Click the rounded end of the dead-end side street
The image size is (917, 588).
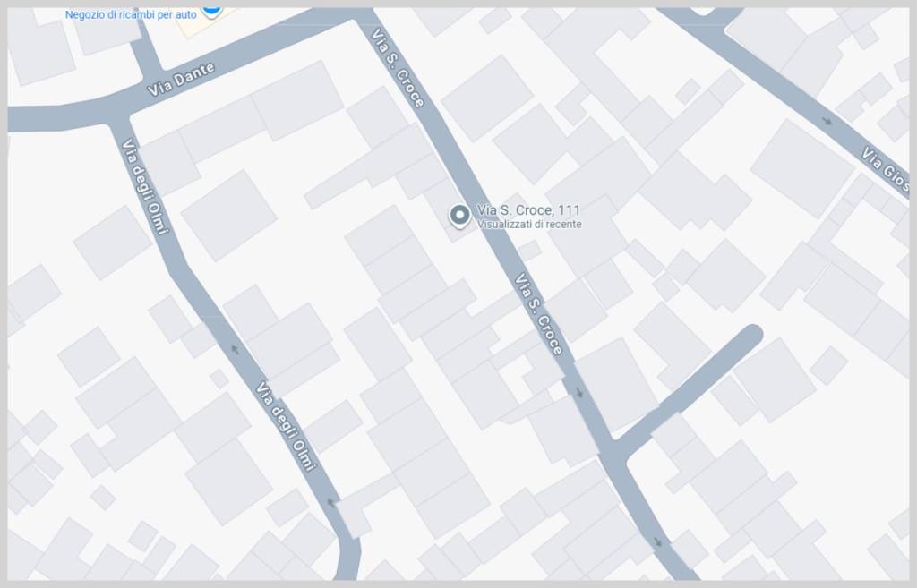coord(752,335)
